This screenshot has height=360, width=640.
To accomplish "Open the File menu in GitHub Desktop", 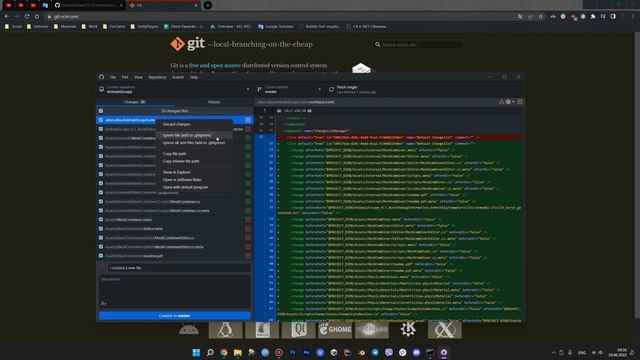I will coord(113,77).
